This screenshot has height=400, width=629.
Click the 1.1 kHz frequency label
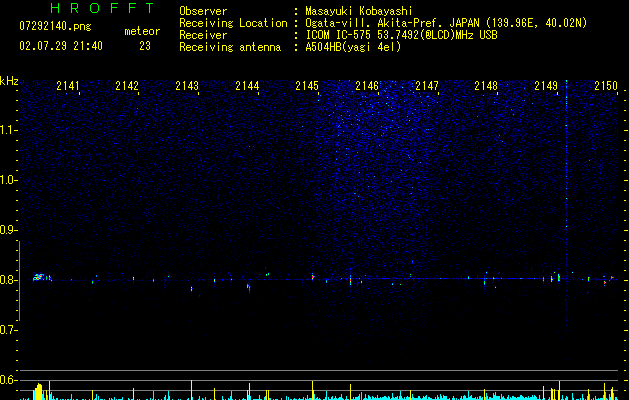pyautogui.click(x=8, y=130)
